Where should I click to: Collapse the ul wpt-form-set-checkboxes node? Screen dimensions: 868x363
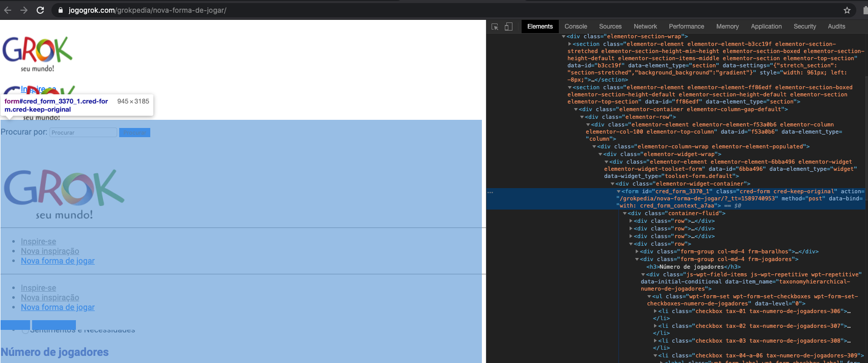pos(649,297)
